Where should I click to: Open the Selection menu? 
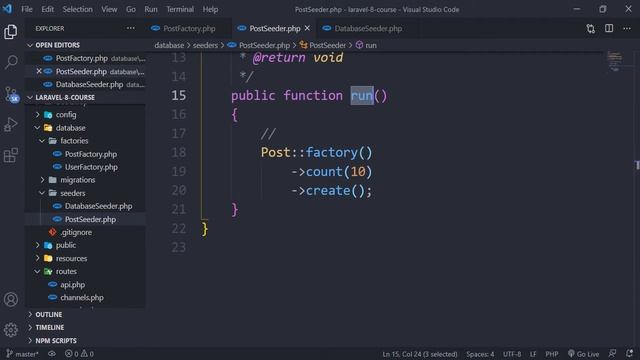(78, 9)
